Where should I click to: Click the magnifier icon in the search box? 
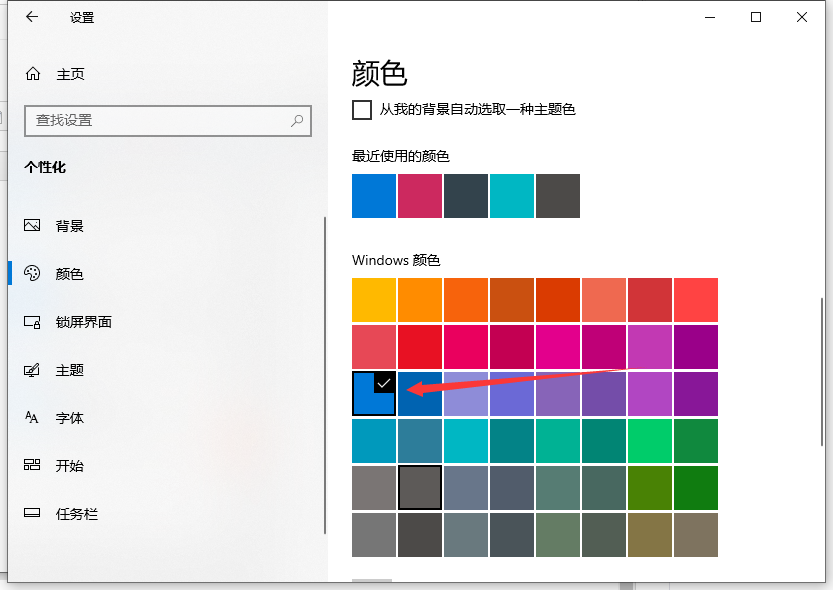[x=296, y=121]
